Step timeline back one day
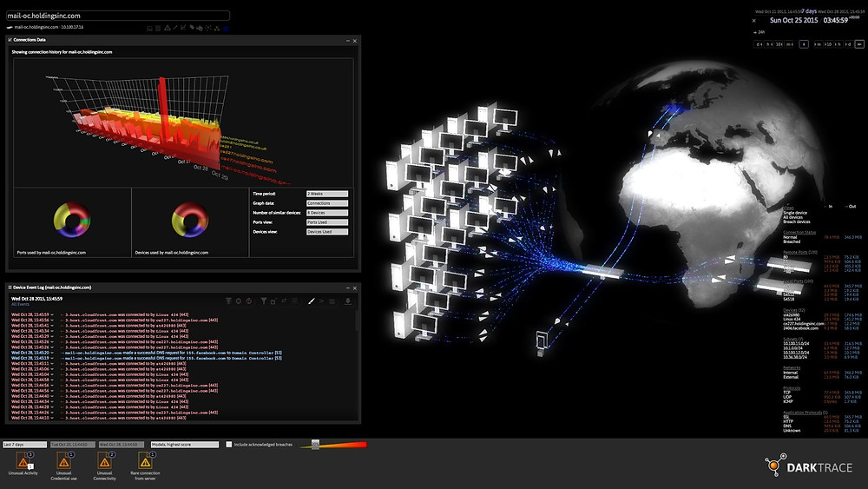Screen dimensions: 868x489 (759, 44)
